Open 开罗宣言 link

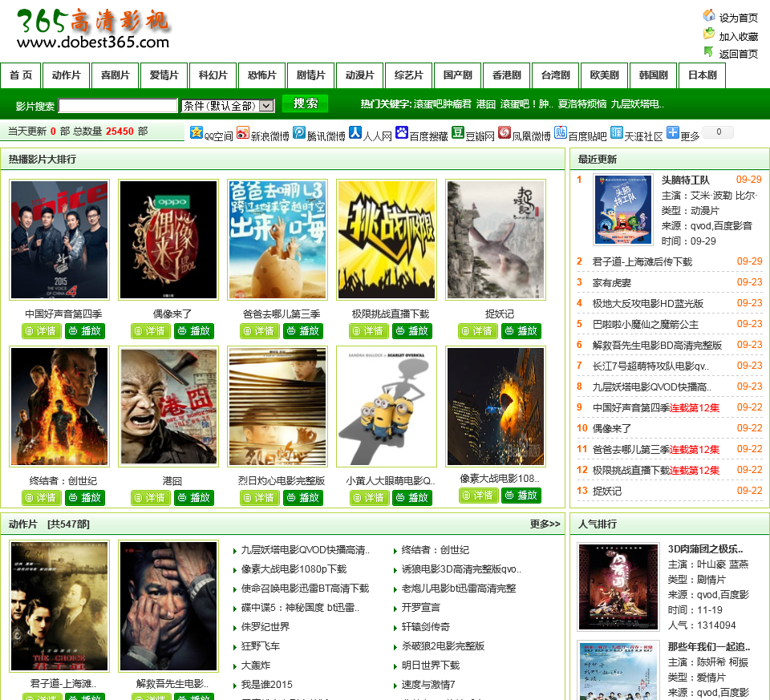[x=421, y=608]
